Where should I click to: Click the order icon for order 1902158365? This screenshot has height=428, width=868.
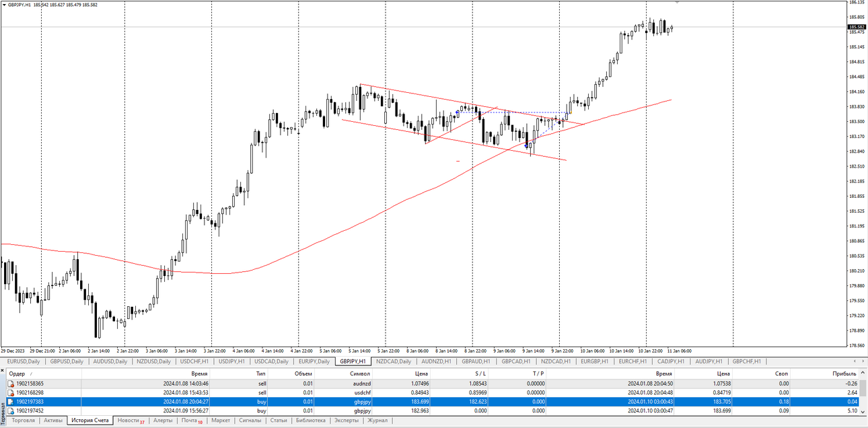pos(11,384)
